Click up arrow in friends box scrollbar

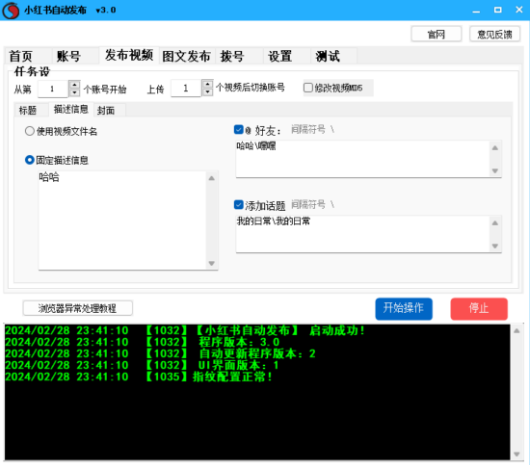pyautogui.click(x=495, y=148)
